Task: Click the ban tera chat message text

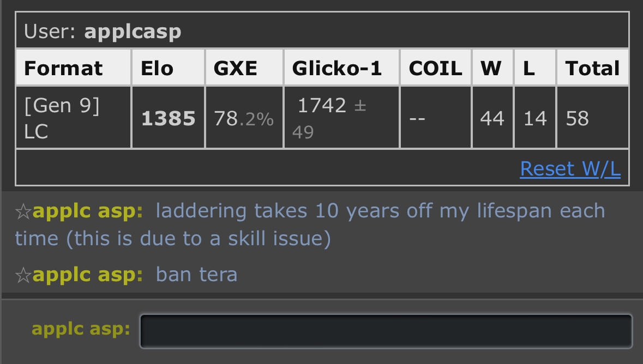Action: coord(196,274)
